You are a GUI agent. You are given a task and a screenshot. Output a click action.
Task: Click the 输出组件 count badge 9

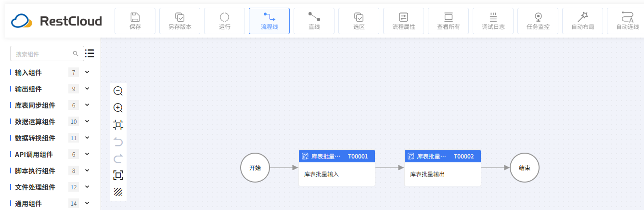pyautogui.click(x=74, y=89)
